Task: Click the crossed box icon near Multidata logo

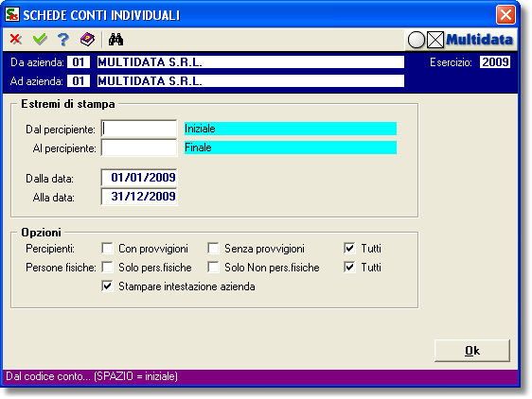Action: tap(435, 40)
